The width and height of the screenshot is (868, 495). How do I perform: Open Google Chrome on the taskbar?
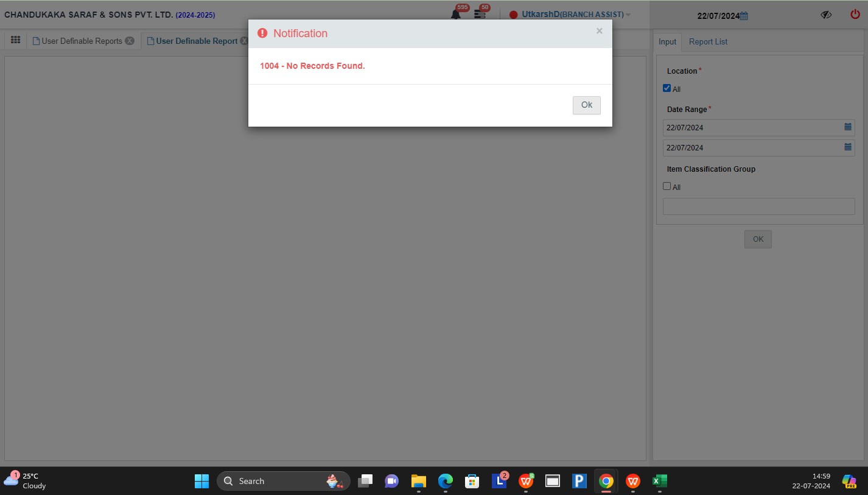(x=606, y=481)
